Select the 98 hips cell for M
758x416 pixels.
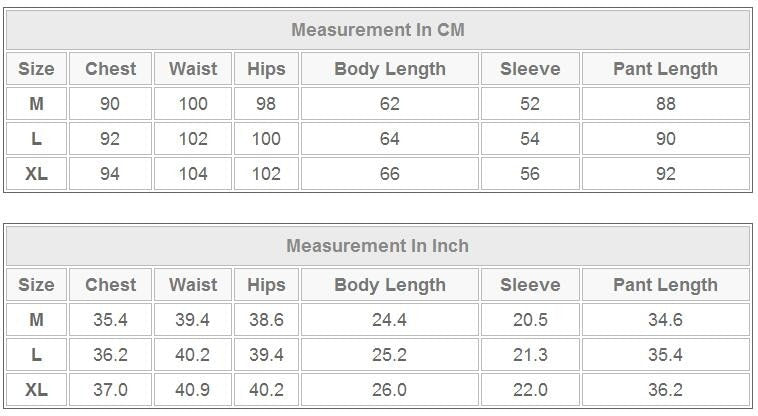click(266, 104)
